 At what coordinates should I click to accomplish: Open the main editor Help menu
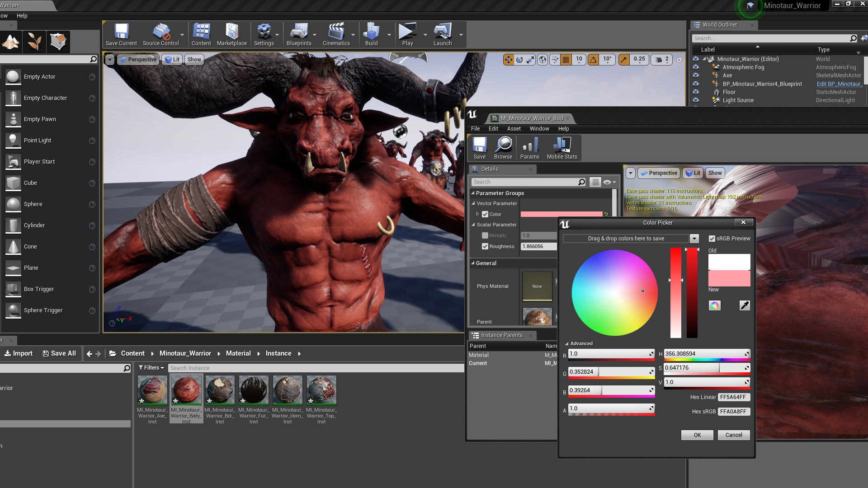[22, 16]
